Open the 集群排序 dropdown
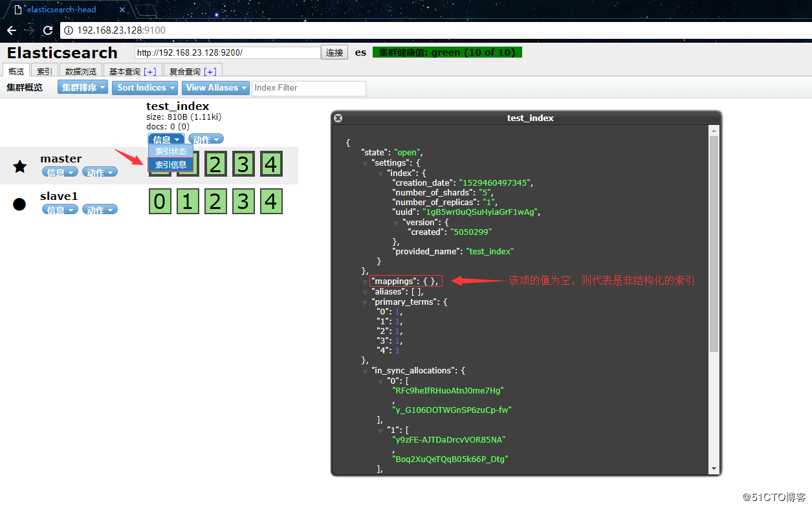 pyautogui.click(x=83, y=87)
